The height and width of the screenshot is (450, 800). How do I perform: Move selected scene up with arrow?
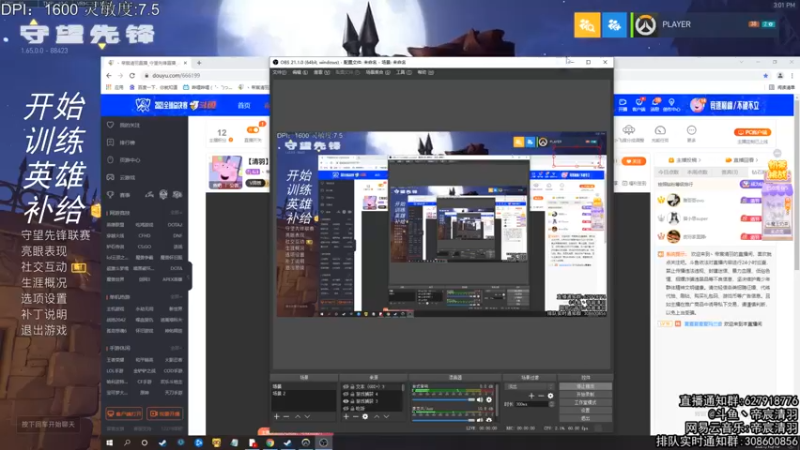tap(297, 416)
